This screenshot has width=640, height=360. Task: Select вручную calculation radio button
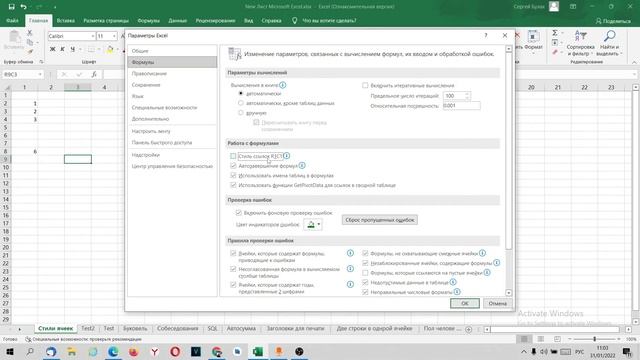pos(241,113)
